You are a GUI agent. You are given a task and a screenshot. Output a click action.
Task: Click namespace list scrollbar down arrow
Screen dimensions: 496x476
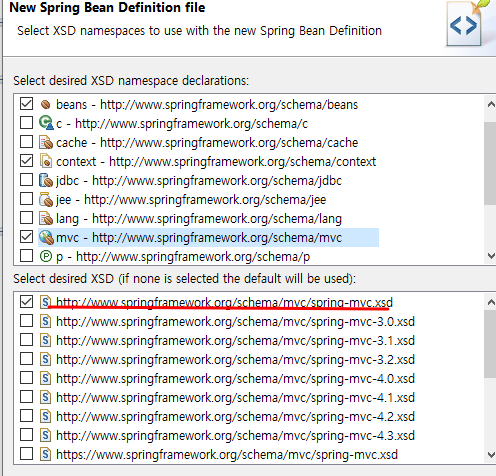coord(490,256)
